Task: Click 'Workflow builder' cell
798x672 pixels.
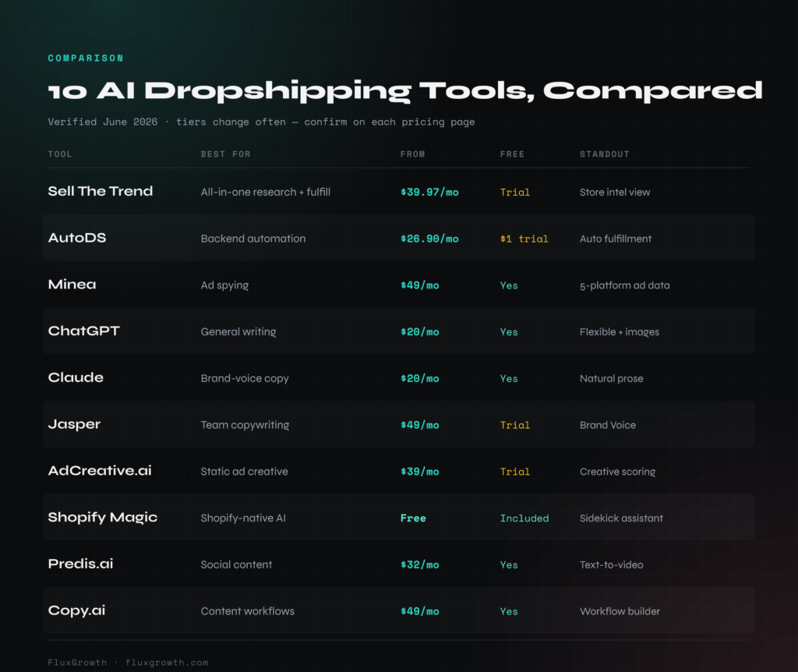Action: tap(620, 611)
